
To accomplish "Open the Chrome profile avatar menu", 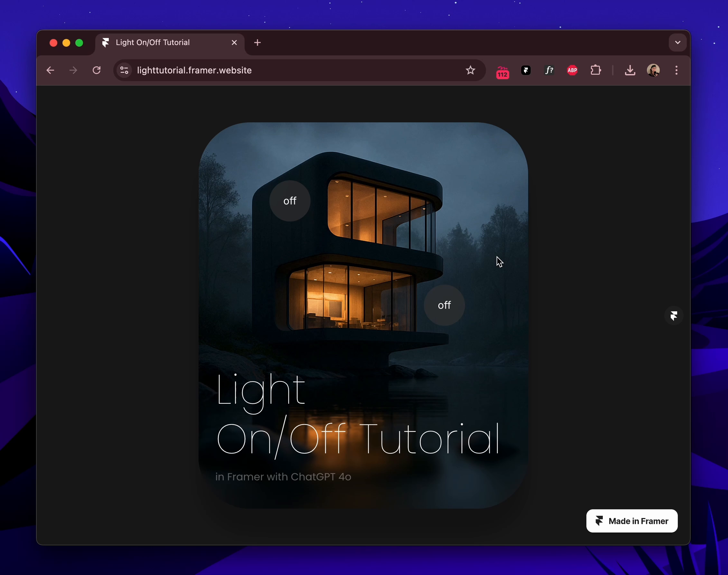I will 653,70.
